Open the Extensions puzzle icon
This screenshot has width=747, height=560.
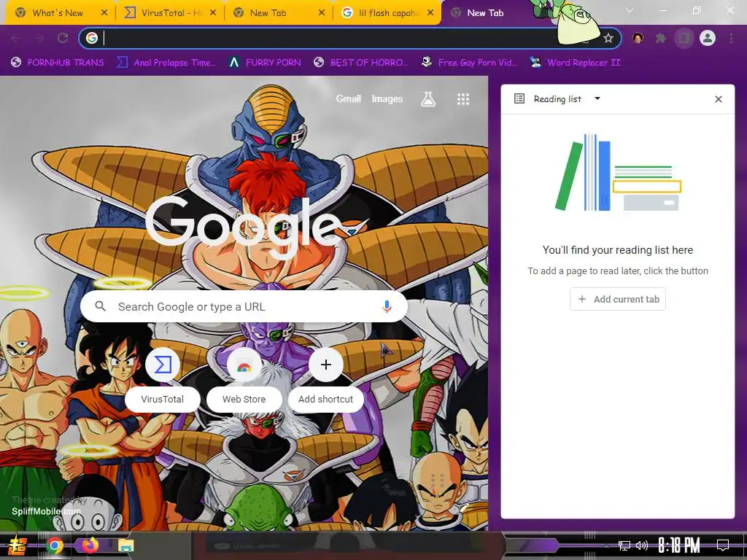[x=661, y=38]
